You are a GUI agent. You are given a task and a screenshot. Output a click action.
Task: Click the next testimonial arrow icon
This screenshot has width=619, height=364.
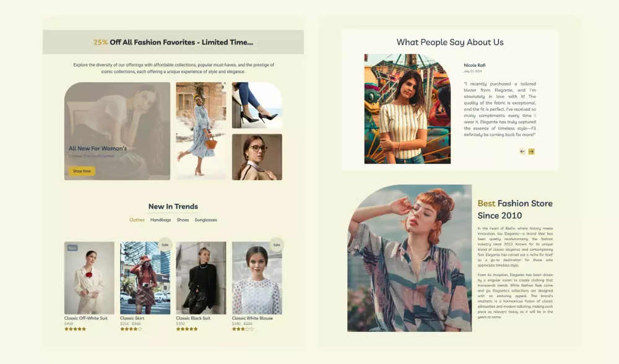(x=531, y=152)
